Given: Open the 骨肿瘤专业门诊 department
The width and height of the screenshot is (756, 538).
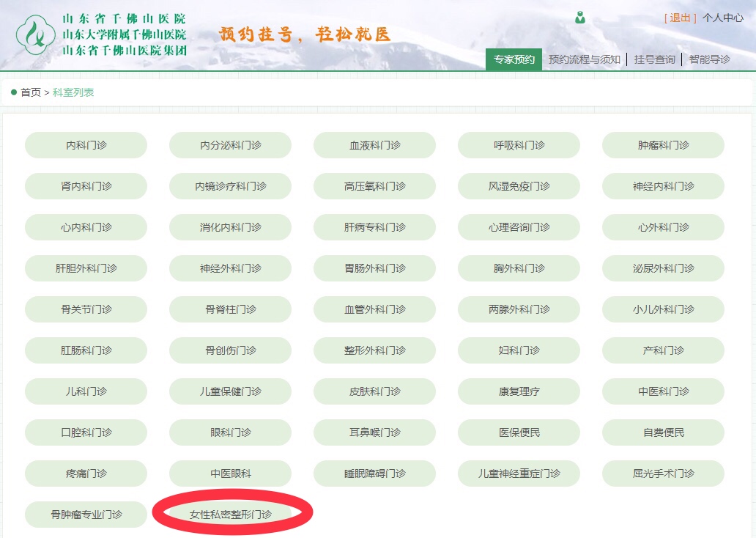Looking at the screenshot, I should click(86, 514).
